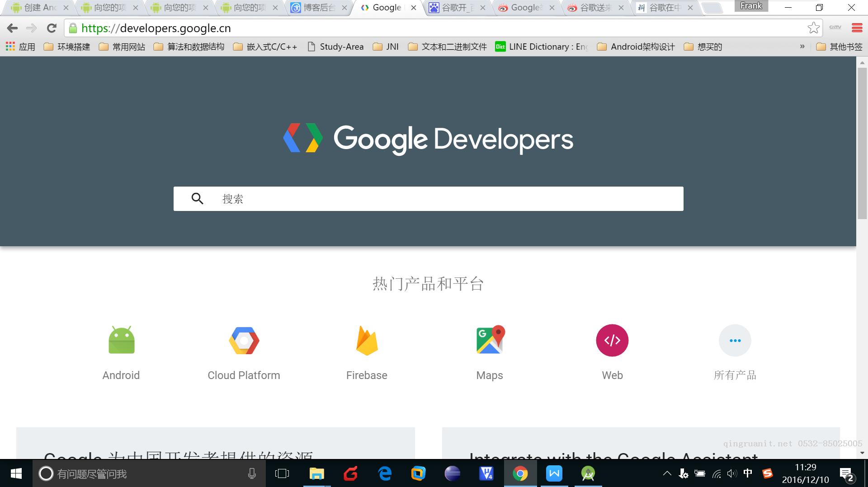Screen dimensions: 868x487
Task: Open Chrome's red hamburger menu
Action: tap(857, 28)
